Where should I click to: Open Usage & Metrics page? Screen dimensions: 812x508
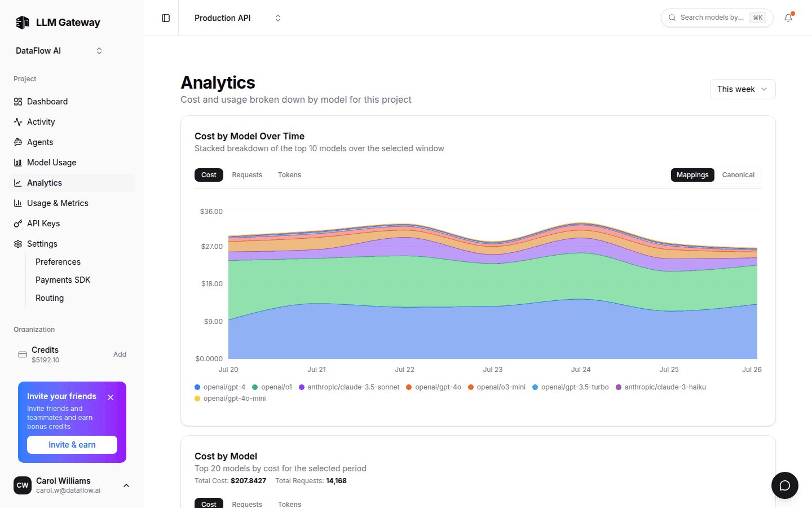[72, 203]
